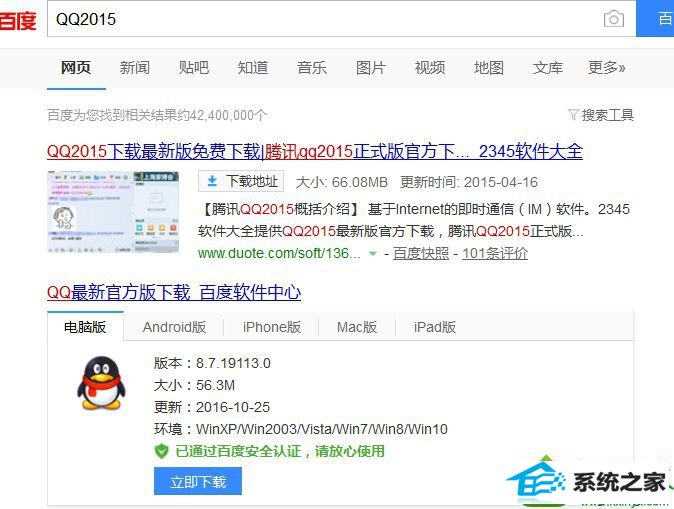Click the Baidu logo

(x=18, y=21)
